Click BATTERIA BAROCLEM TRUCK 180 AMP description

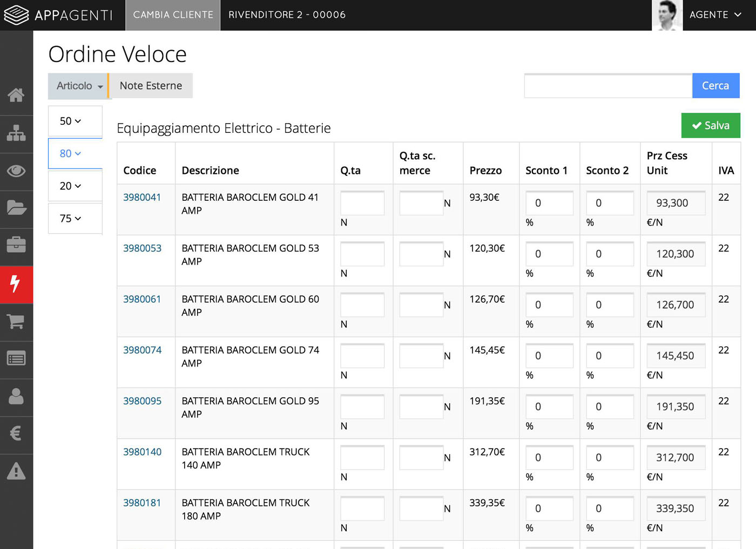tap(246, 510)
